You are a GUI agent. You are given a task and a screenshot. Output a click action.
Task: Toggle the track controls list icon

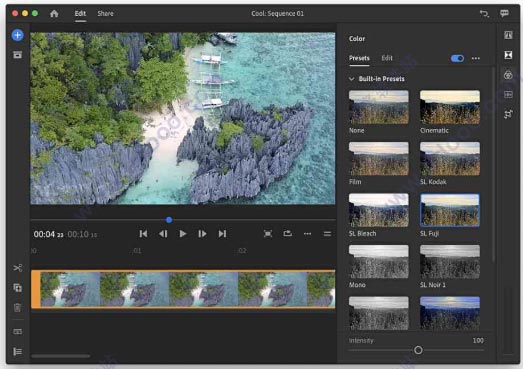pyautogui.click(x=18, y=351)
